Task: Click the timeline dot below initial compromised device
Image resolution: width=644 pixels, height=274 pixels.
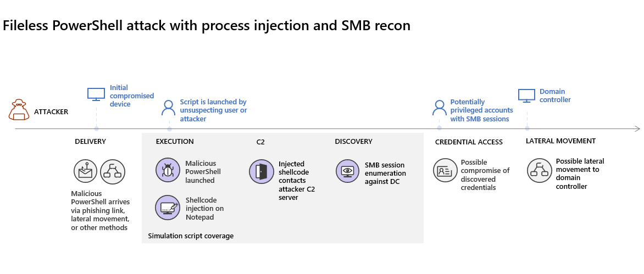Action: pos(96,128)
